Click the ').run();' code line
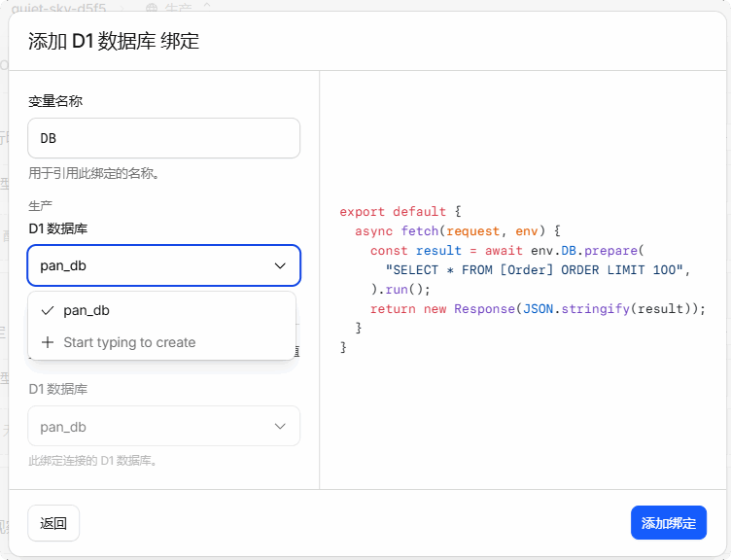The image size is (731, 560). [400, 289]
